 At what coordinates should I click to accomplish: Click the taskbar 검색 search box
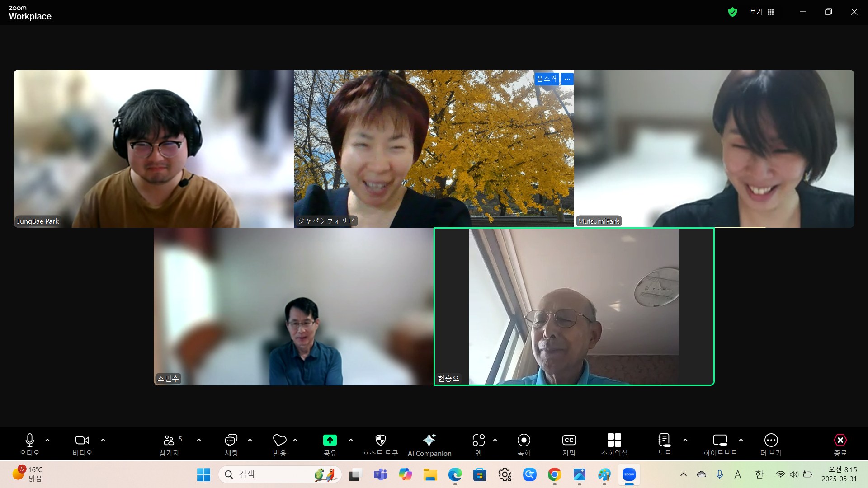(x=280, y=474)
